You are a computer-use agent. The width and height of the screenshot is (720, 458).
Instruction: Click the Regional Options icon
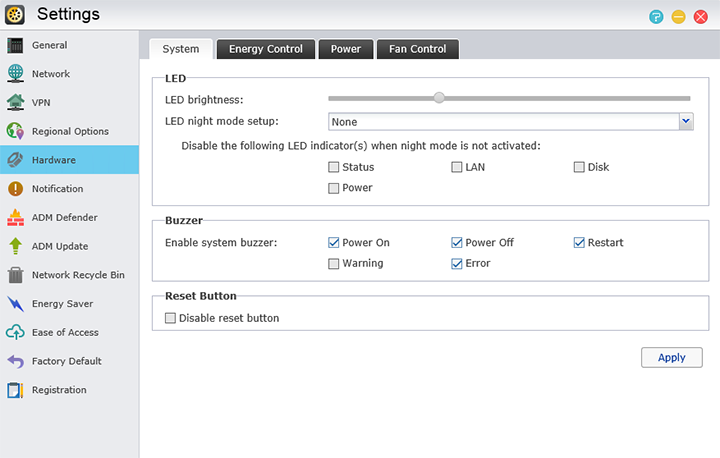click(15, 131)
